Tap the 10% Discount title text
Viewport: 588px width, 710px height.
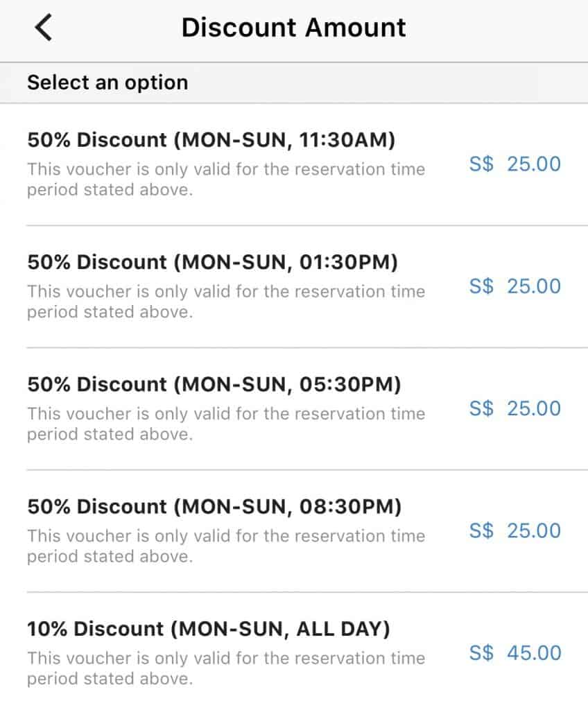click(209, 629)
